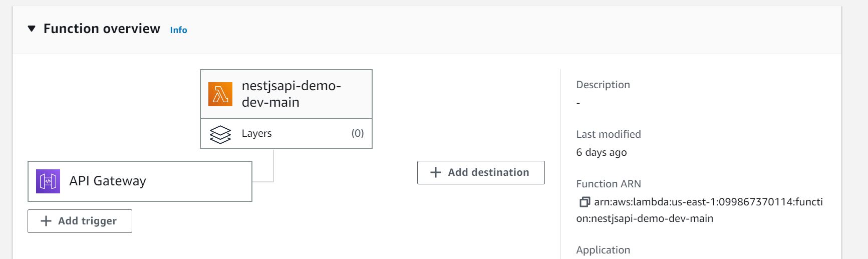The height and width of the screenshot is (259, 868).
Task: Collapse the Function overview section triangle
Action: click(x=32, y=29)
